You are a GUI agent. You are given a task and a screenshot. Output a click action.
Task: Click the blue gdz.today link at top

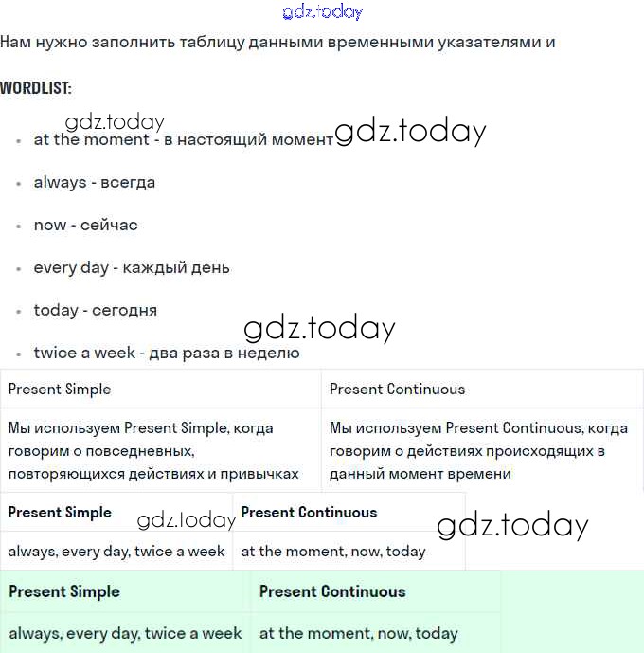coord(322,12)
